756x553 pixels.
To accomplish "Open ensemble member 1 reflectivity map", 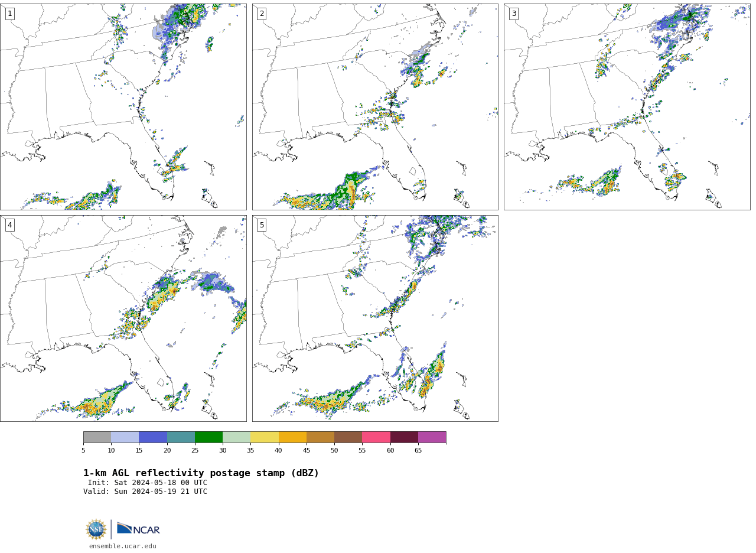I will tap(123, 107).
